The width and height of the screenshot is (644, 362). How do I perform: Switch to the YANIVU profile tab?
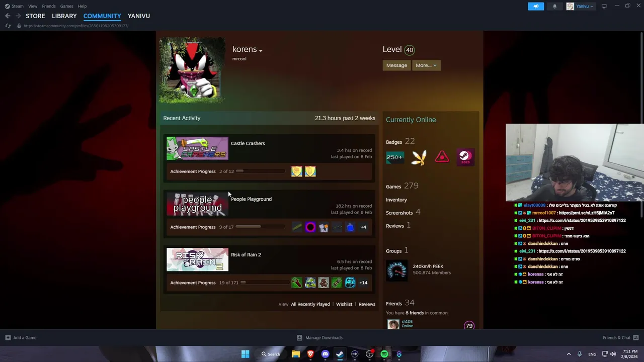[x=139, y=16]
